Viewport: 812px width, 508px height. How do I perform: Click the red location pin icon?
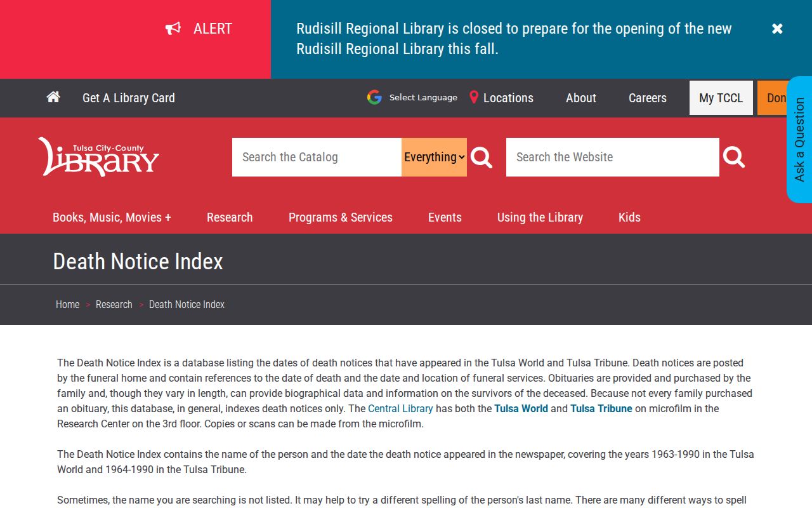474,97
